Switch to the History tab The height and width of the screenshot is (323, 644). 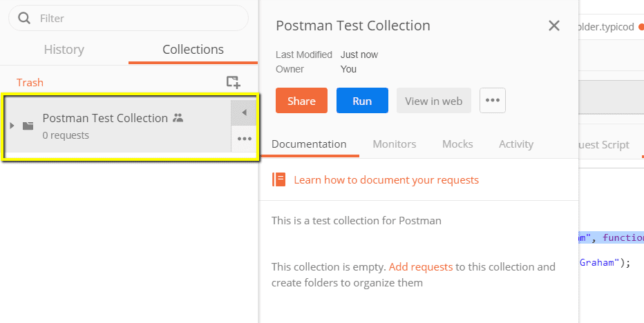64,50
